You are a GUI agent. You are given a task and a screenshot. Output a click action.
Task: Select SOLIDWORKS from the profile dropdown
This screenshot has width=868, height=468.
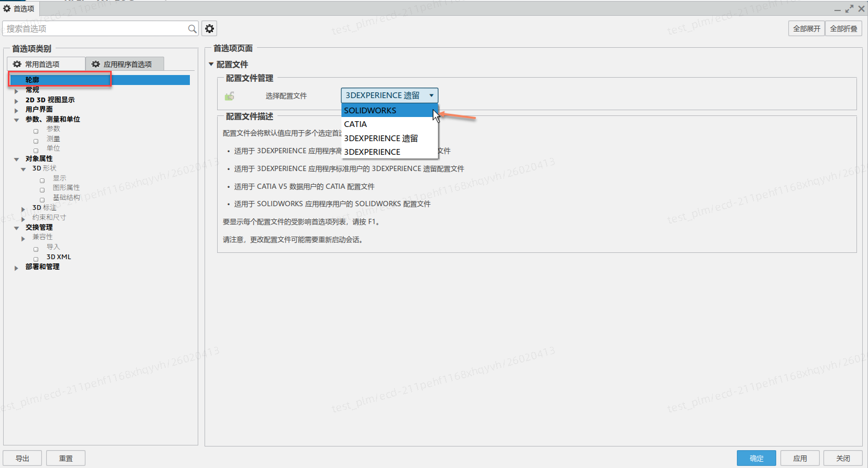pos(390,110)
